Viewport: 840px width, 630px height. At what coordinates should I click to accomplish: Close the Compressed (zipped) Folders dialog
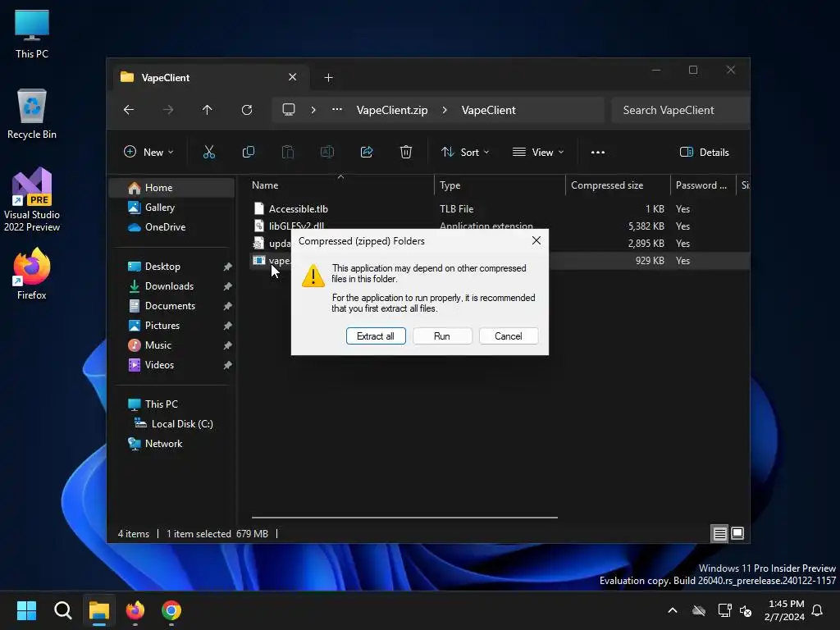536,240
